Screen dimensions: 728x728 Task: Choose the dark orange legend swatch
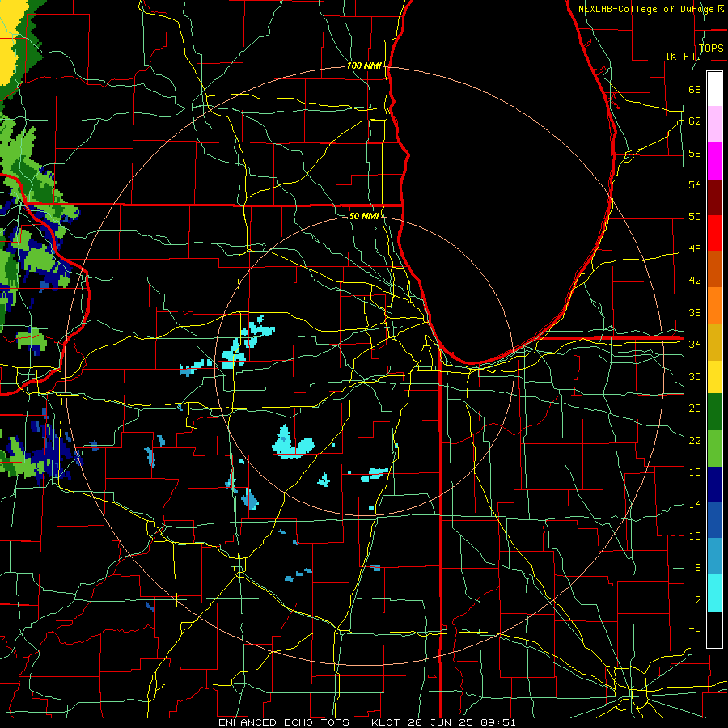(714, 269)
